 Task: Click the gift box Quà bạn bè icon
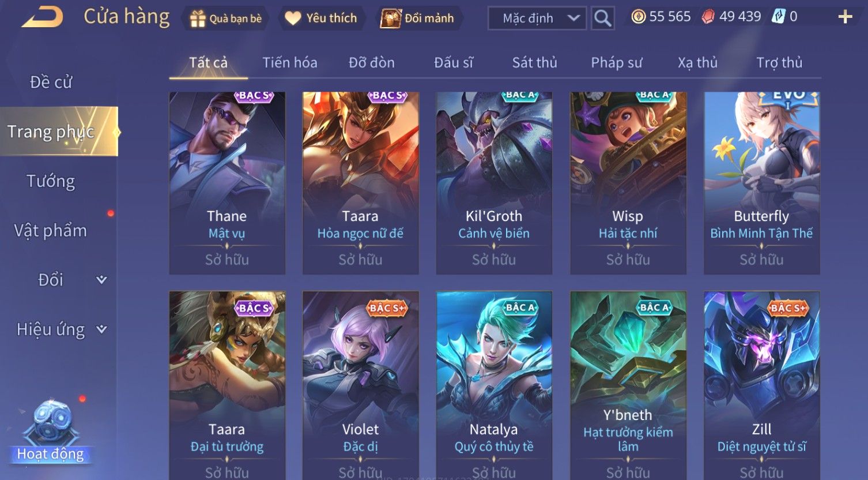pyautogui.click(x=198, y=18)
